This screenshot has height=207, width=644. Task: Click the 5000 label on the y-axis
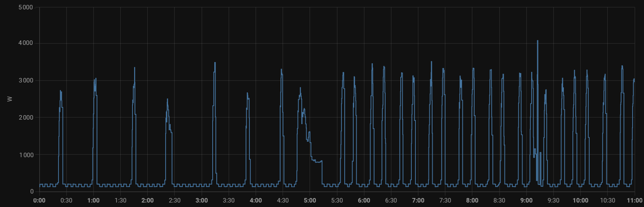(26, 7)
